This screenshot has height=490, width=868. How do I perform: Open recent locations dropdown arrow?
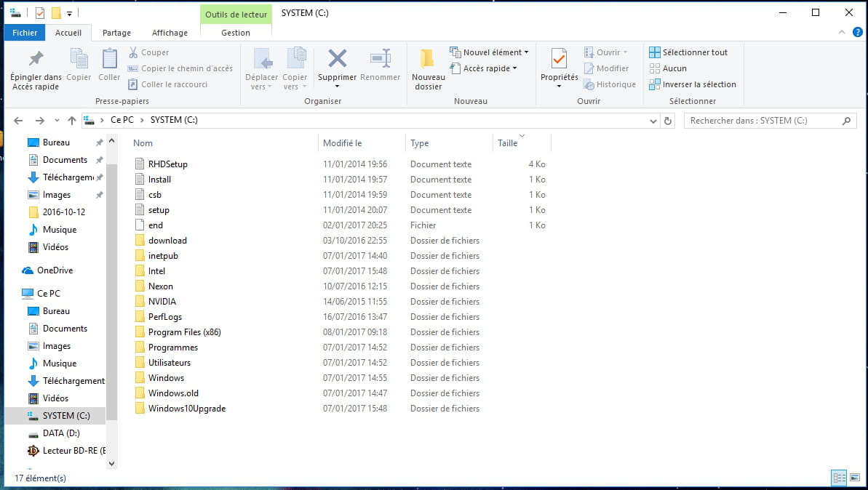(57, 121)
